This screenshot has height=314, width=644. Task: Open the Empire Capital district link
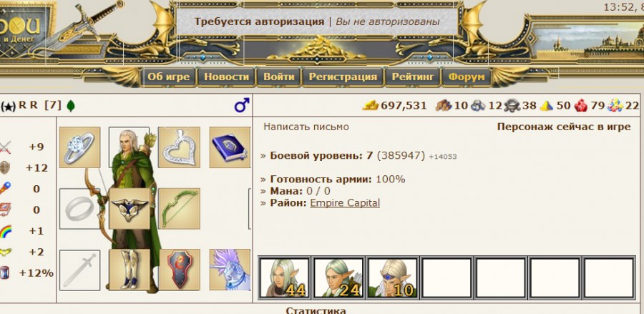[345, 202]
